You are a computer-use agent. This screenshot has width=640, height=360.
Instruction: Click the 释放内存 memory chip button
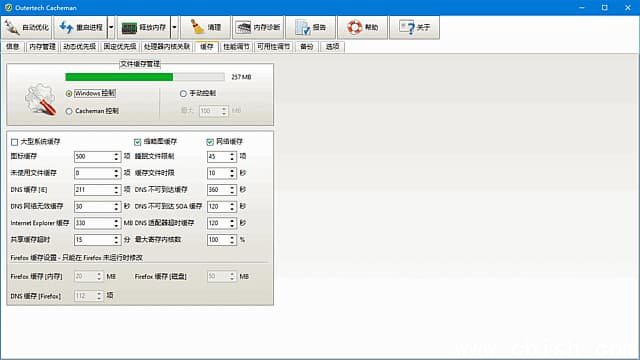tap(144, 28)
